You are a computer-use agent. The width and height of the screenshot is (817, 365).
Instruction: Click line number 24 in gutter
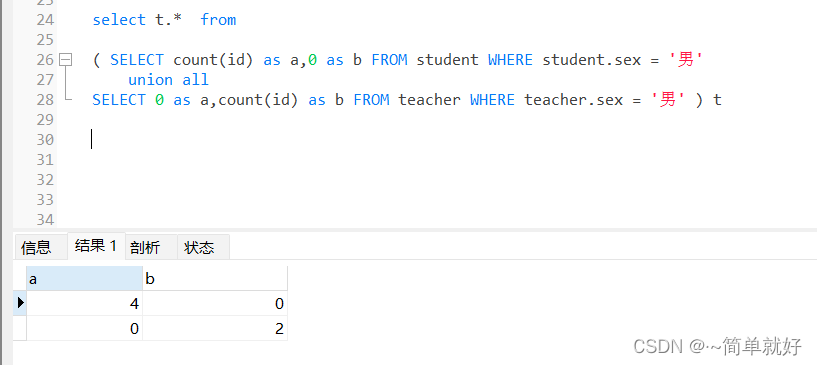[x=45, y=20]
